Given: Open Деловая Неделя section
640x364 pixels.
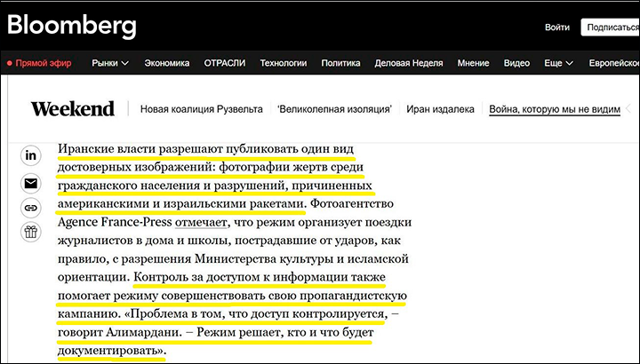Looking at the screenshot, I should tap(410, 63).
